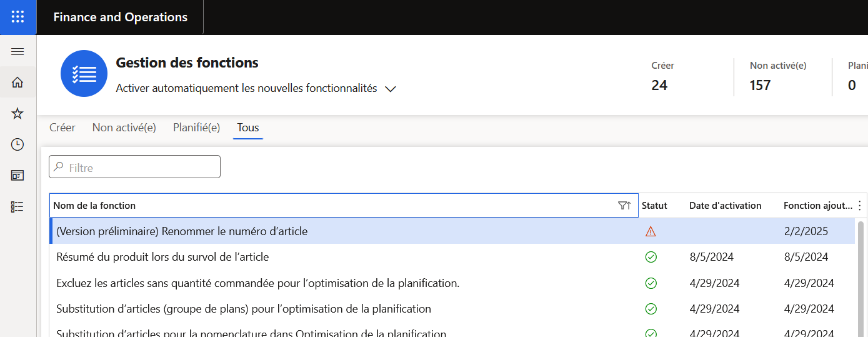Open Favorites star in the sidebar
This screenshot has width=868, height=337.
click(x=17, y=113)
